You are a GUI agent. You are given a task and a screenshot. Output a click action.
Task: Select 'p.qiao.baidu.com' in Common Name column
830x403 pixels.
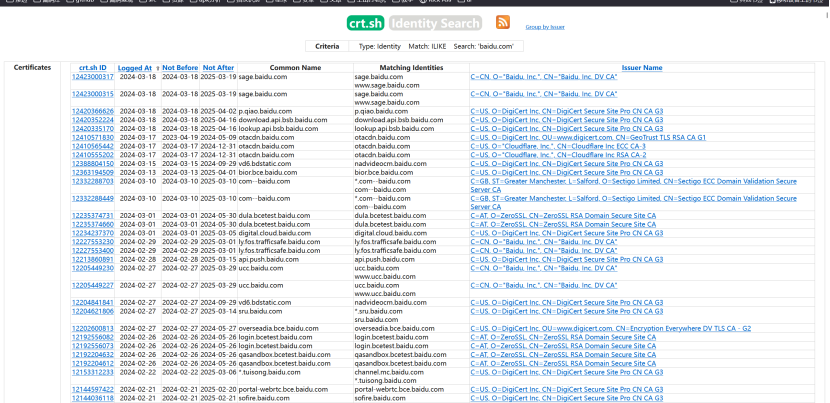click(x=265, y=111)
